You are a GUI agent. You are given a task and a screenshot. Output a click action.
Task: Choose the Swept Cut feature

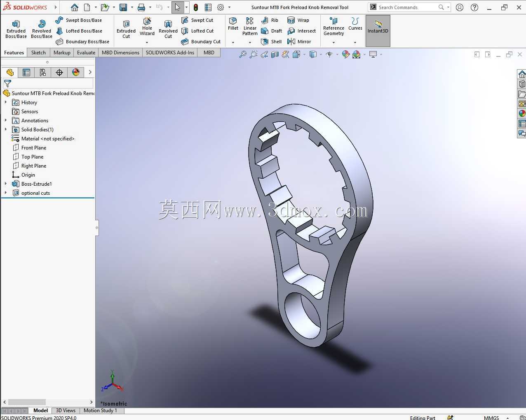click(x=197, y=20)
